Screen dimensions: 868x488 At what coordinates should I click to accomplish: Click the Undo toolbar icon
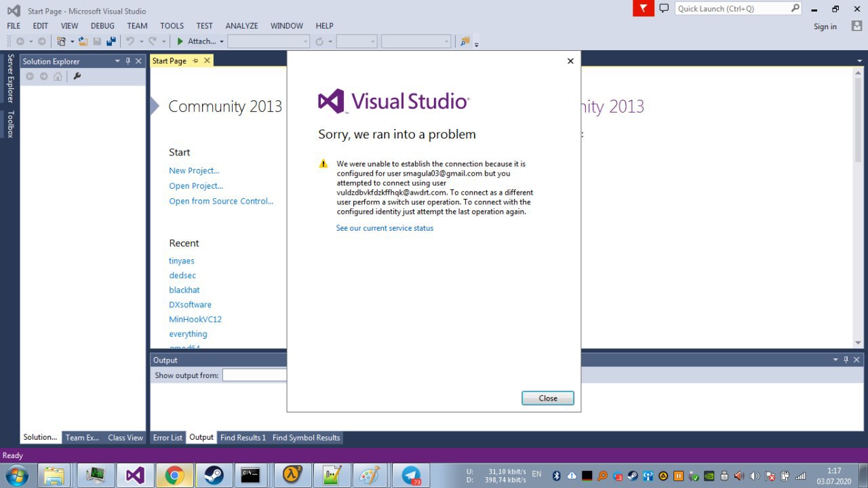tap(130, 41)
